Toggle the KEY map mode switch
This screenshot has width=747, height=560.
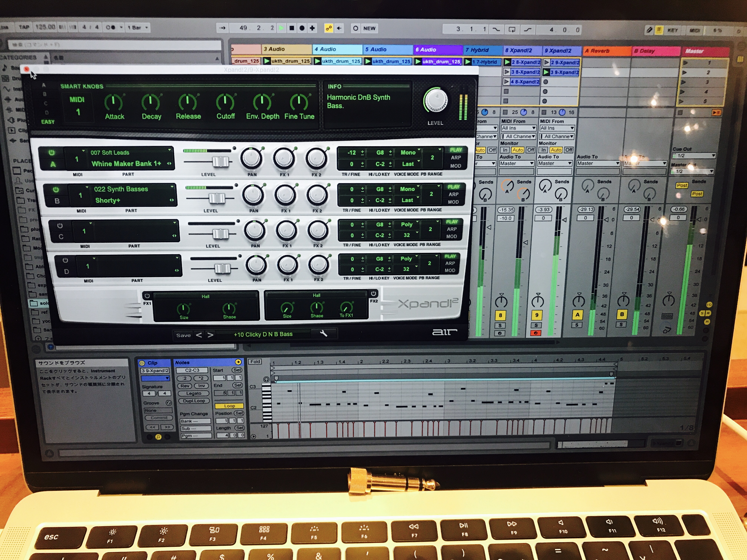[x=672, y=30]
